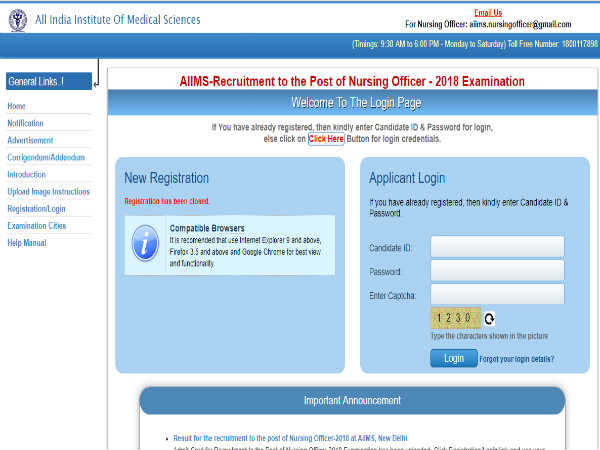Viewport: 600px width, 450px height.
Task: Click Forgot your login details link
Action: click(x=517, y=359)
